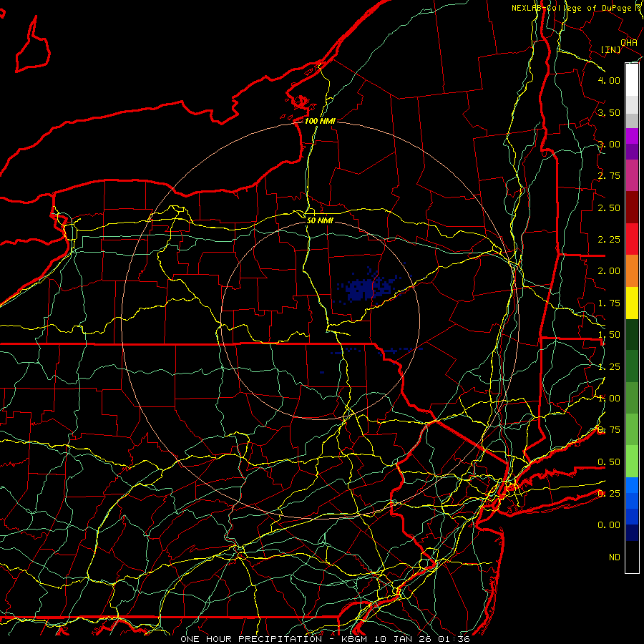Pick the yellow legend swatch near 1.75
The image size is (644, 644).
coord(632,303)
